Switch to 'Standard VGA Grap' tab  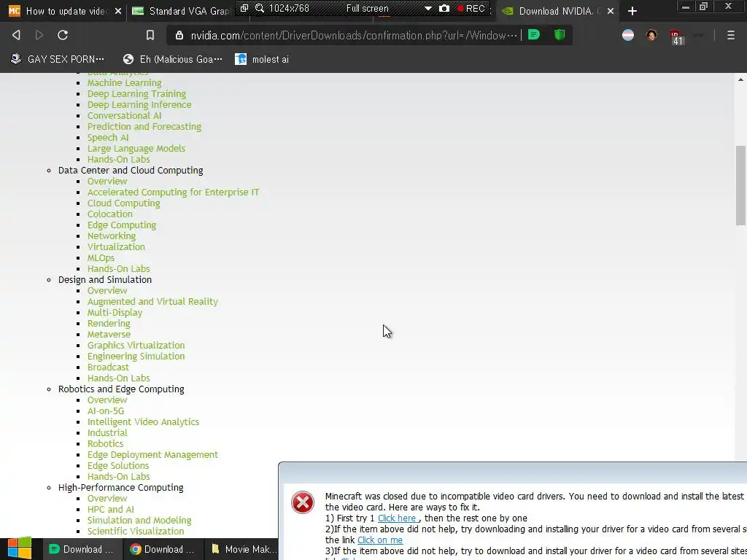183,11
